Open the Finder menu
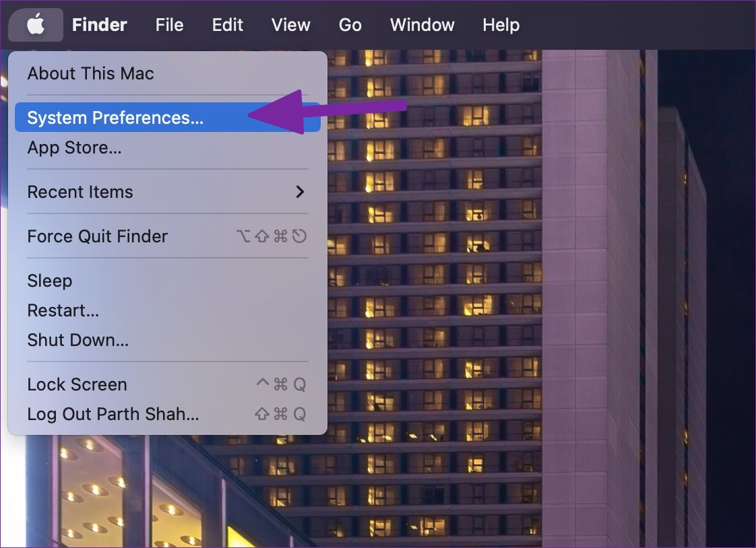Image resolution: width=756 pixels, height=548 pixels. pos(99,24)
